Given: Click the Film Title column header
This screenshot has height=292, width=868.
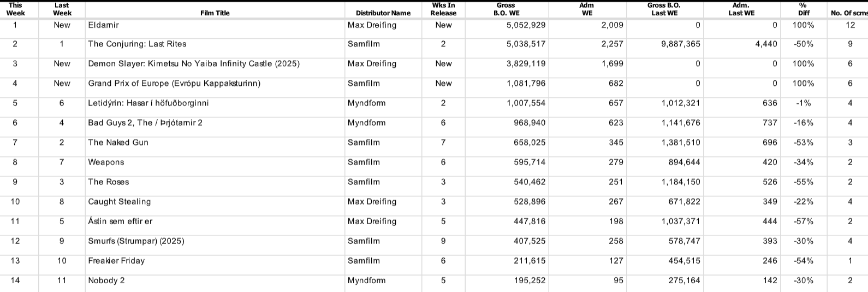Looking at the screenshot, I should coord(215,13).
